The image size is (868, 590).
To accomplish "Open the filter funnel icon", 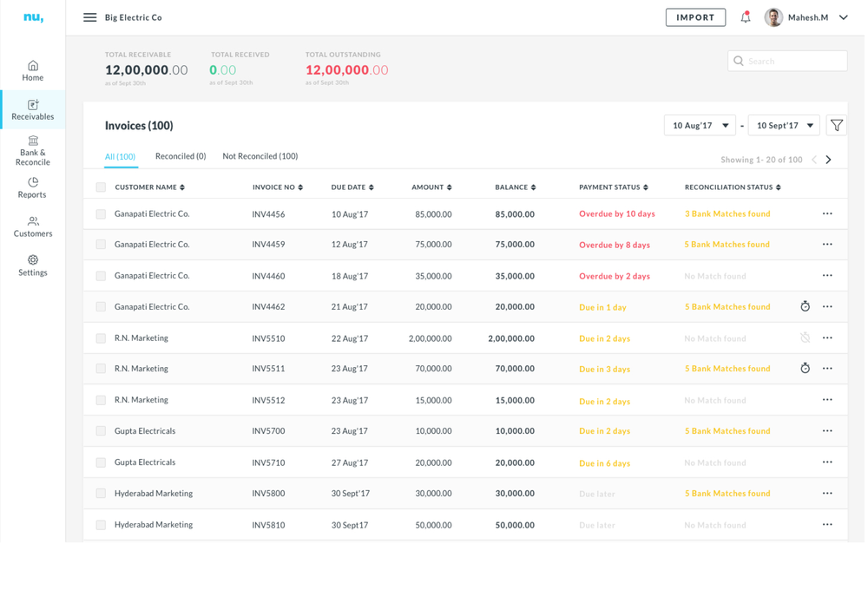I will pyautogui.click(x=836, y=126).
